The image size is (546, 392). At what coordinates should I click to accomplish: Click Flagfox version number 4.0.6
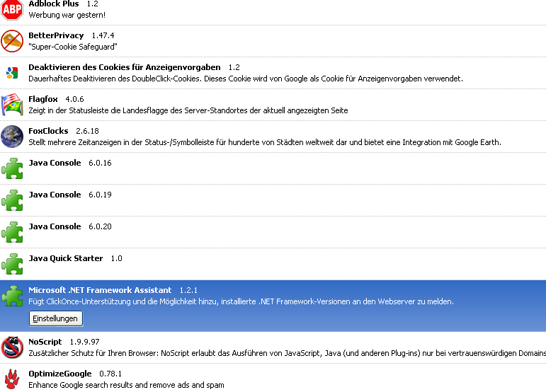point(74,99)
